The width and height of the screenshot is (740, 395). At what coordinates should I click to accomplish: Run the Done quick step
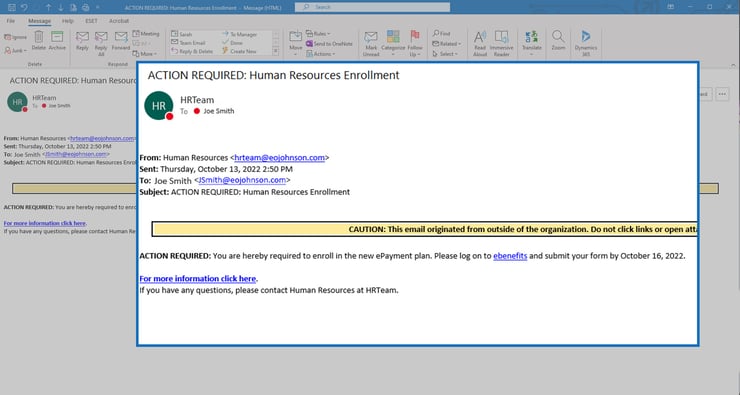click(232, 43)
